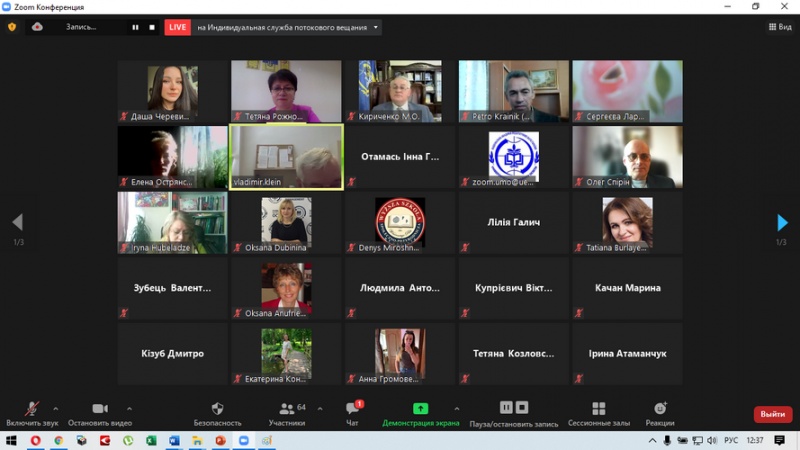Open the Вид view layout menu

coord(778,27)
